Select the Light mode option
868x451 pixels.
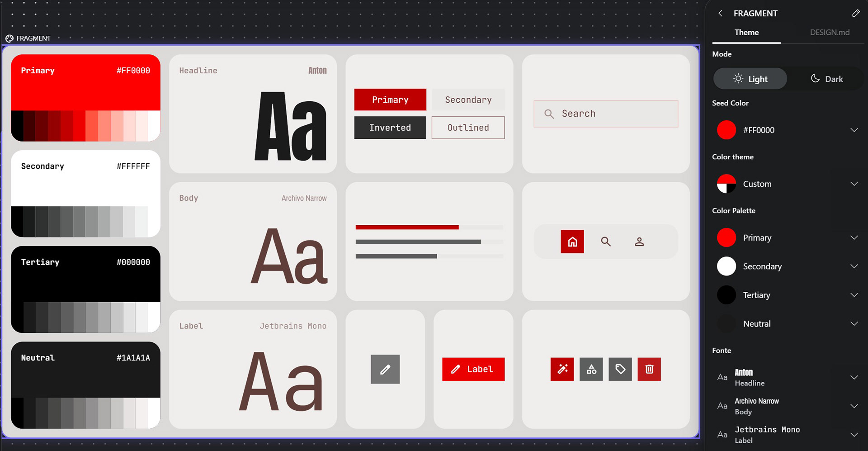pyautogui.click(x=750, y=79)
